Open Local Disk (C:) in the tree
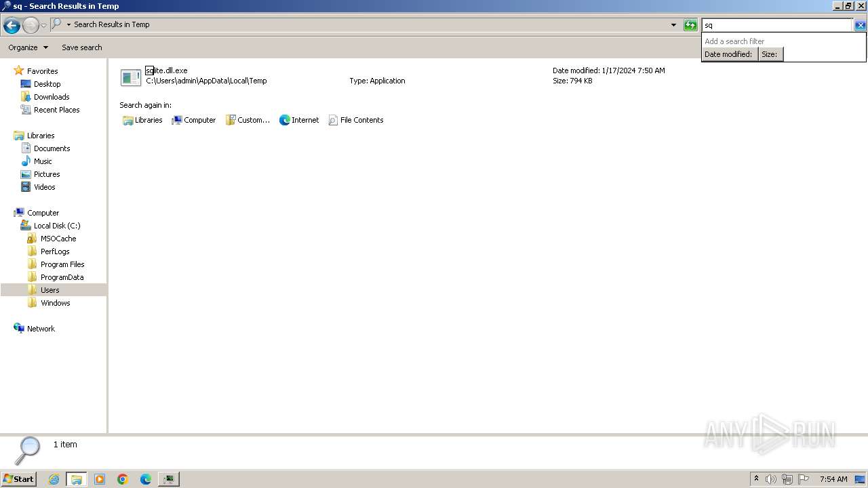Viewport: 868px width, 488px height. click(x=57, y=226)
